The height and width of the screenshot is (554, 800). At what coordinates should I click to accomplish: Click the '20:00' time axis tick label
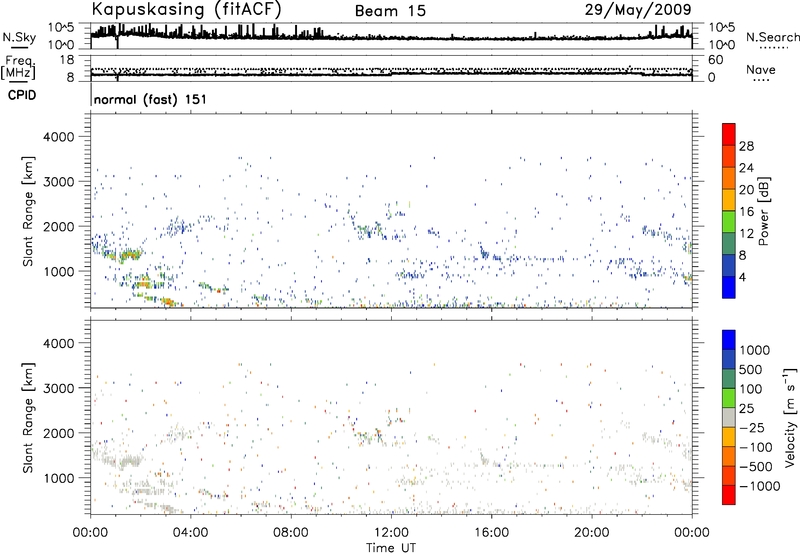point(591,533)
